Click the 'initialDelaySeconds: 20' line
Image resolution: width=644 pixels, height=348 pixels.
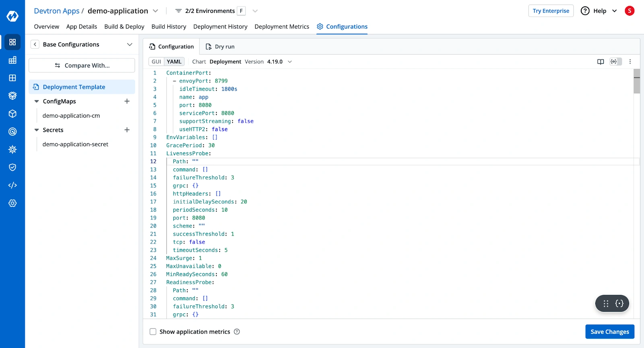[x=210, y=202]
